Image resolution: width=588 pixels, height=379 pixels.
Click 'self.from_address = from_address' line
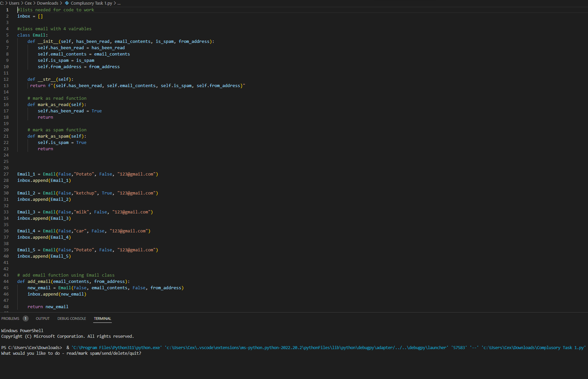click(79, 66)
